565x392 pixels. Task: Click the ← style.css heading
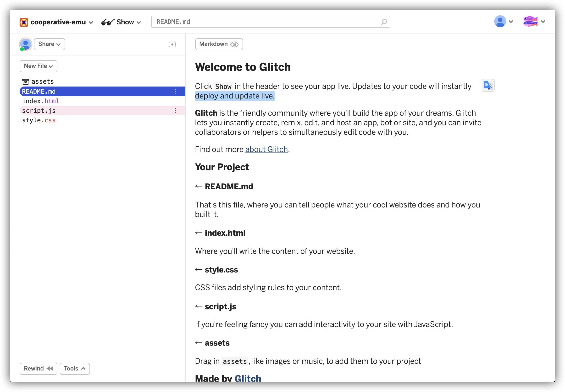pos(216,270)
